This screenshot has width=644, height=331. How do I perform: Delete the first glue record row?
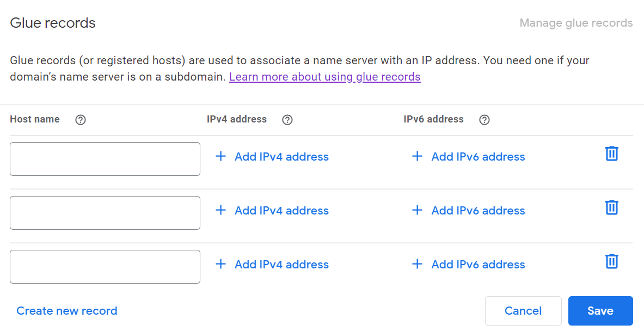click(612, 154)
